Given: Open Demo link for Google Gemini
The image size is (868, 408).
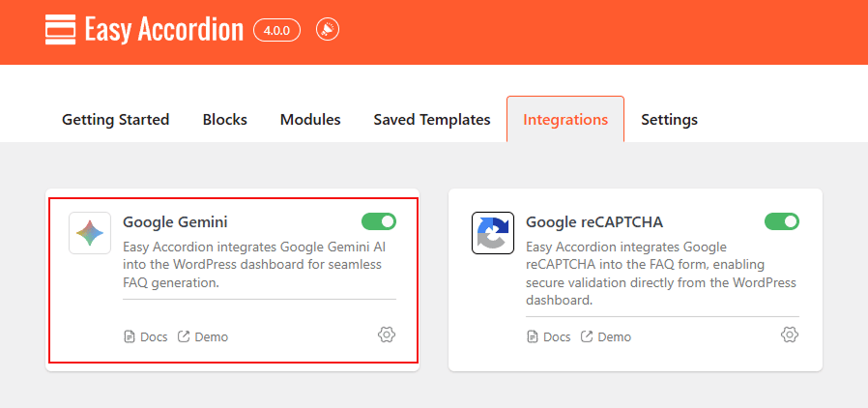Looking at the screenshot, I should coord(203,337).
